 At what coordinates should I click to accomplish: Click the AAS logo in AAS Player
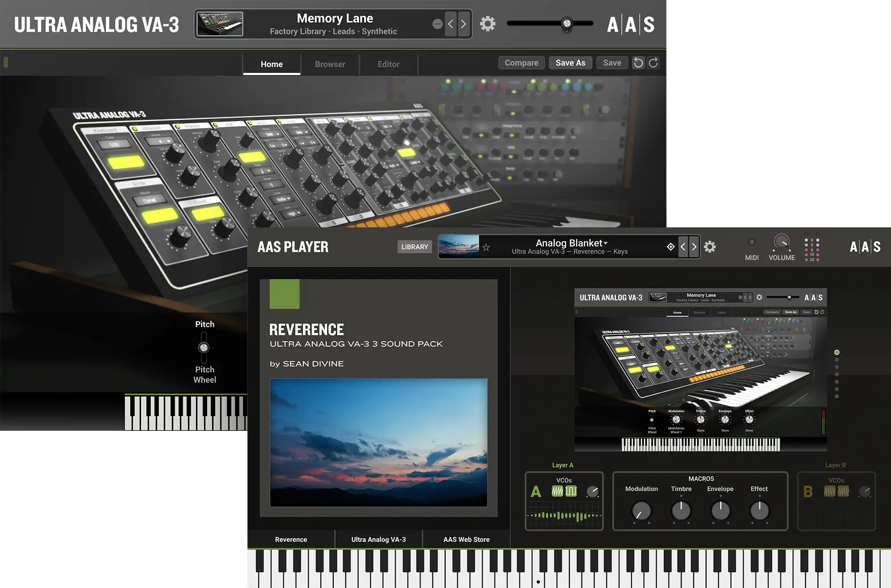pos(865,247)
